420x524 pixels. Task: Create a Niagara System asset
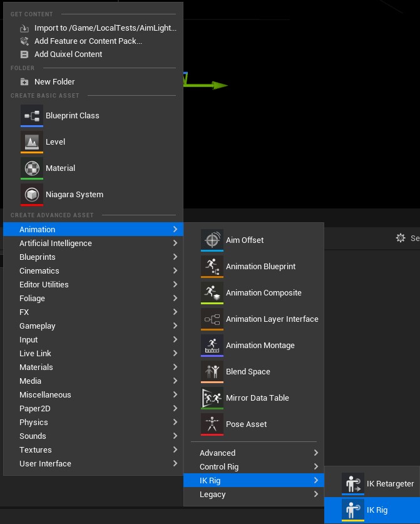click(x=93, y=195)
